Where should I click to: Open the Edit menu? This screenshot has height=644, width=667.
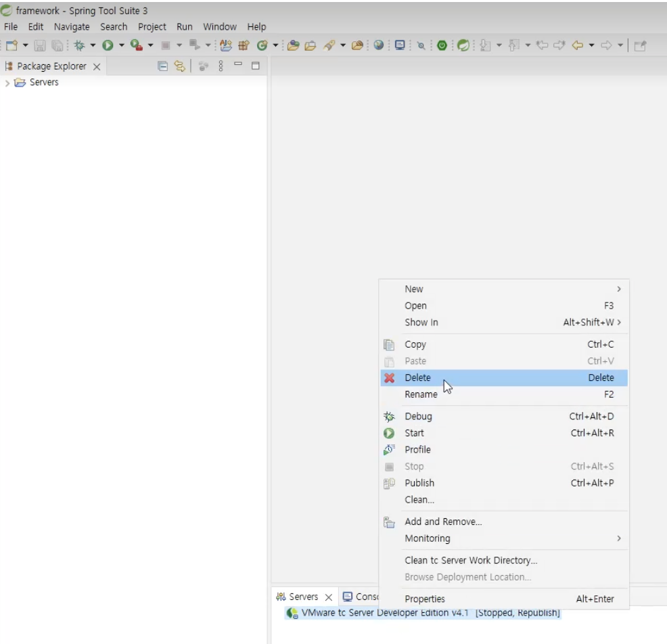tap(36, 26)
